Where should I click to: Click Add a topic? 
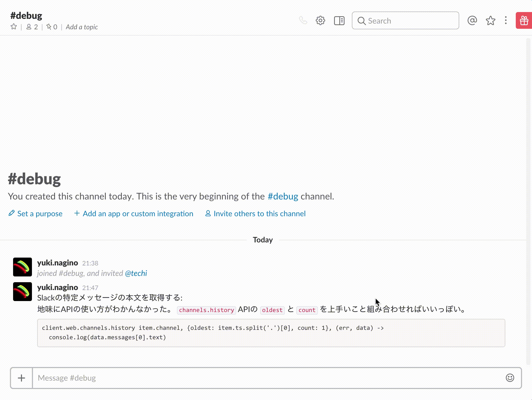82,27
